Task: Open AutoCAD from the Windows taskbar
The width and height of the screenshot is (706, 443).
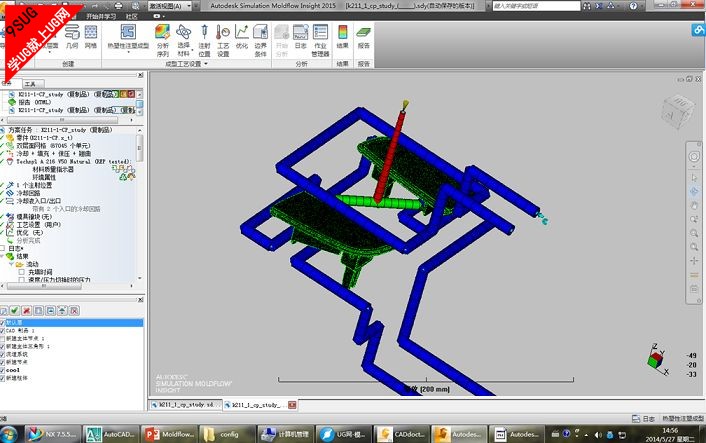Action: pyautogui.click(x=111, y=434)
